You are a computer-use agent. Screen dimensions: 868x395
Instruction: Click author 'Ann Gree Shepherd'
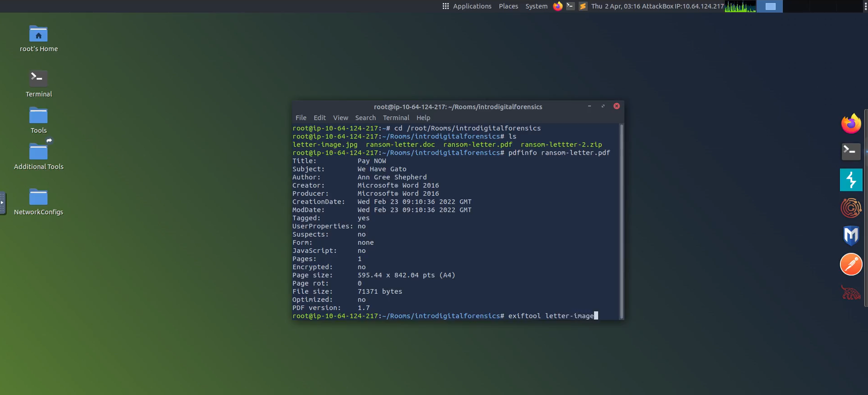point(392,177)
